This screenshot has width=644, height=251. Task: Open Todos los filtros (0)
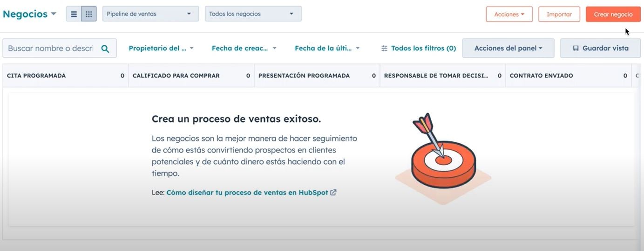tap(419, 48)
